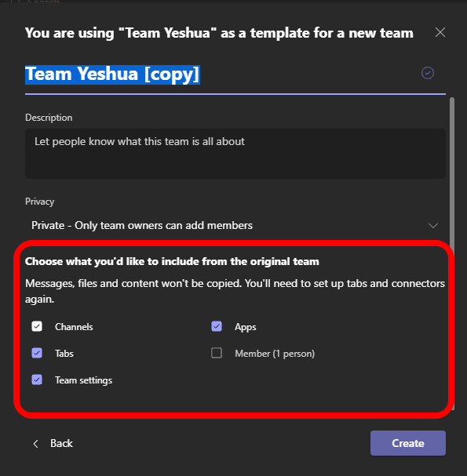Uncheck the Channels checkbox
The height and width of the screenshot is (476, 467).
[37, 327]
